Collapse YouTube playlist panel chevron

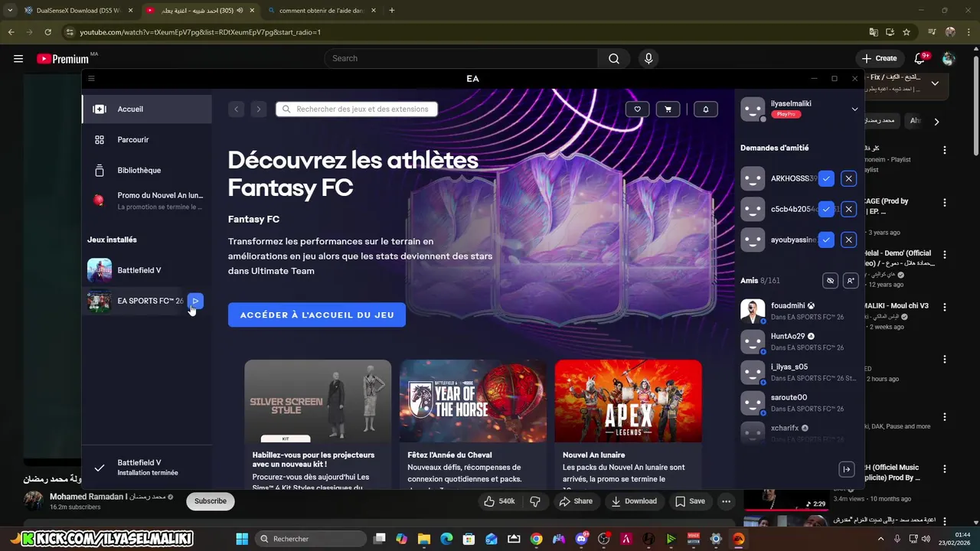pos(935,83)
